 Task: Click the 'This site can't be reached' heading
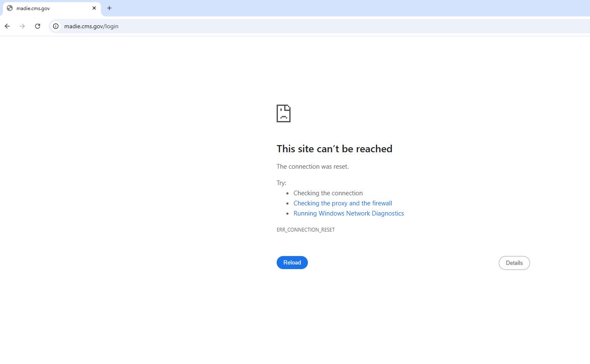click(334, 149)
